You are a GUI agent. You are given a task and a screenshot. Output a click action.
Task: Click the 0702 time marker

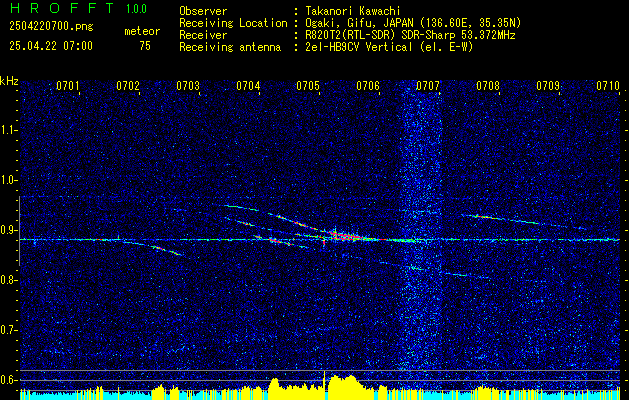(x=128, y=85)
